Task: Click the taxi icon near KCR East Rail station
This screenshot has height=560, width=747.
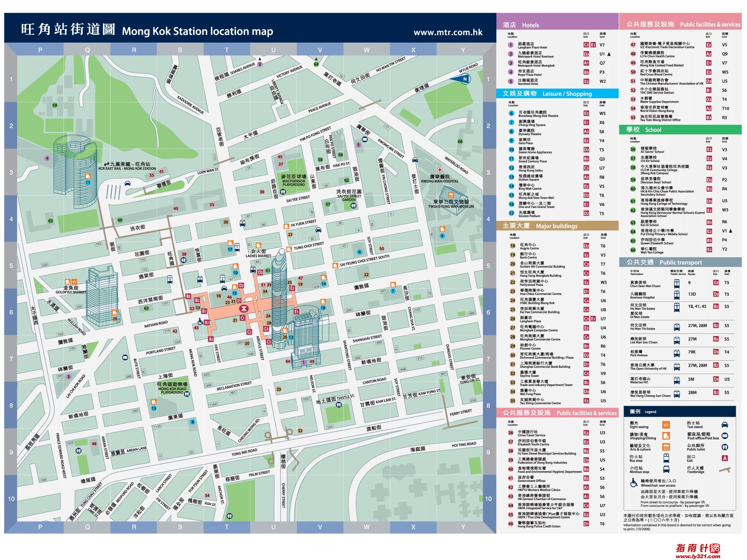Action: pos(127,184)
